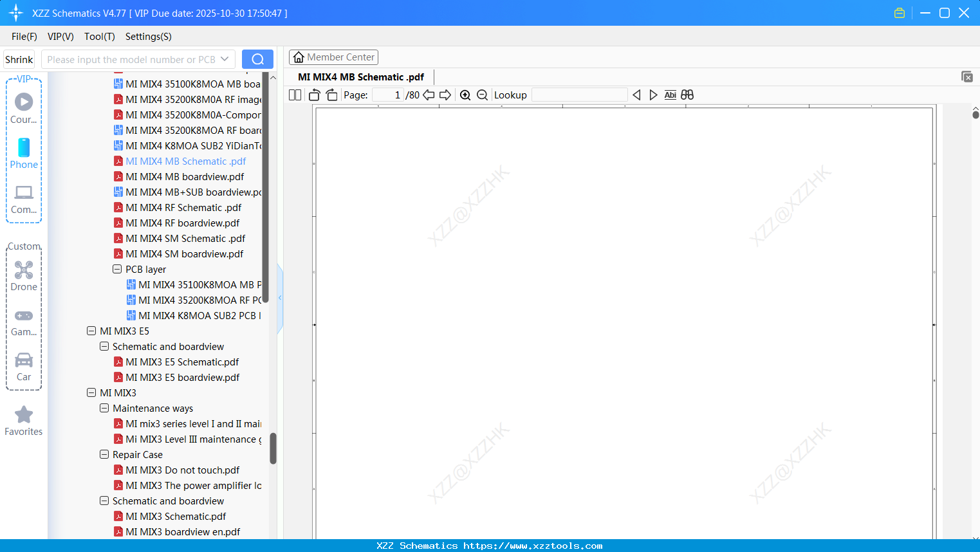Open MI MIX3 boardview en.pdf

(183, 531)
